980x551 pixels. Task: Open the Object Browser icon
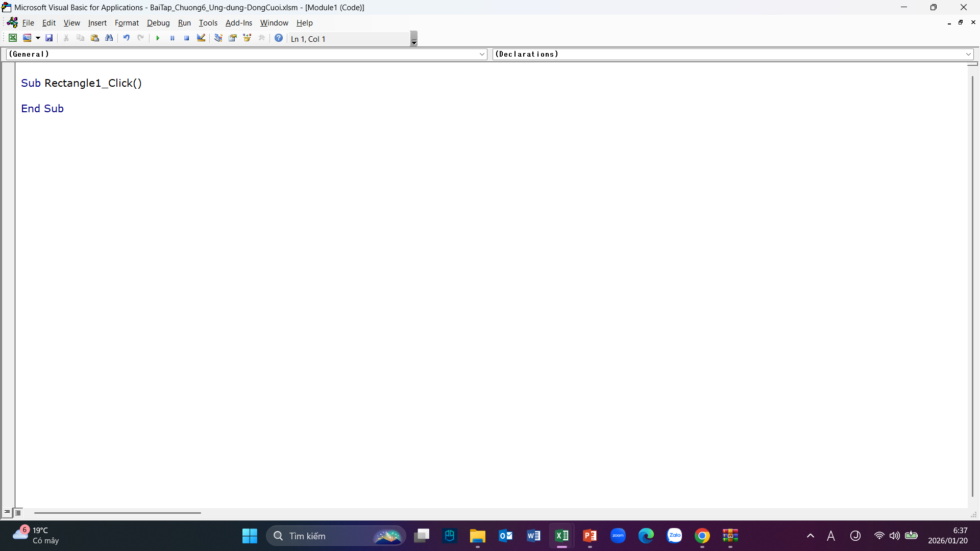pos(248,38)
